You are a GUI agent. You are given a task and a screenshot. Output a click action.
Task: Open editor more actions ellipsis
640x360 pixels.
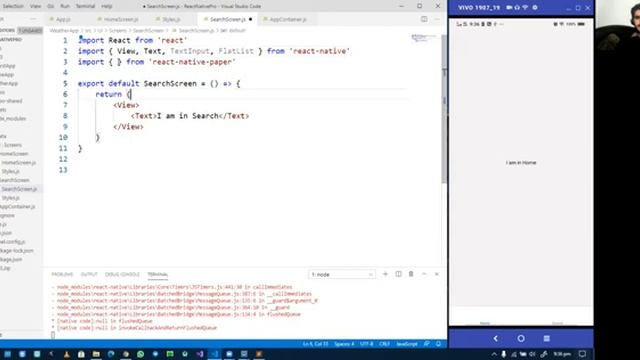point(436,19)
